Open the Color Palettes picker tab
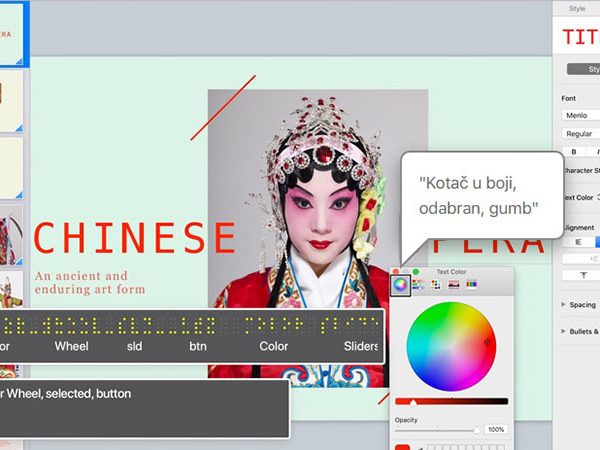The image size is (600, 450). click(435, 285)
